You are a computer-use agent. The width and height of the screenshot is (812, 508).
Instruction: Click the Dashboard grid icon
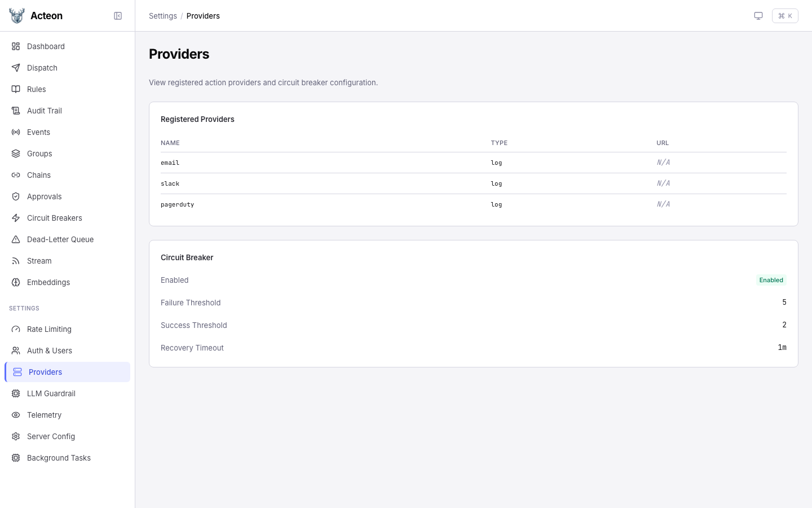pos(16,46)
